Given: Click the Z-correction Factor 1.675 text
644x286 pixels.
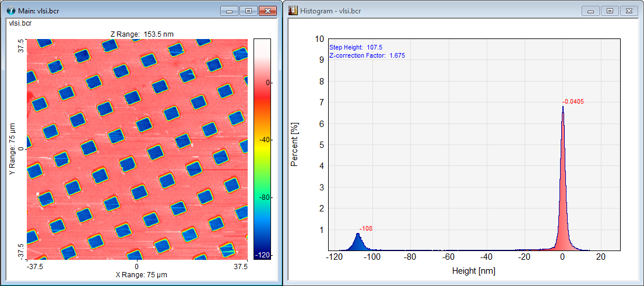Looking at the screenshot, I should click(367, 55).
